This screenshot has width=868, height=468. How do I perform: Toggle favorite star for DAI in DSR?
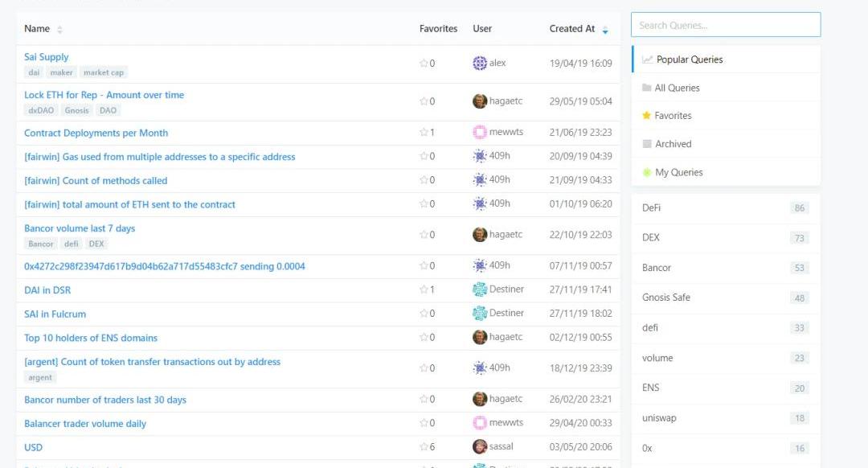(424, 289)
